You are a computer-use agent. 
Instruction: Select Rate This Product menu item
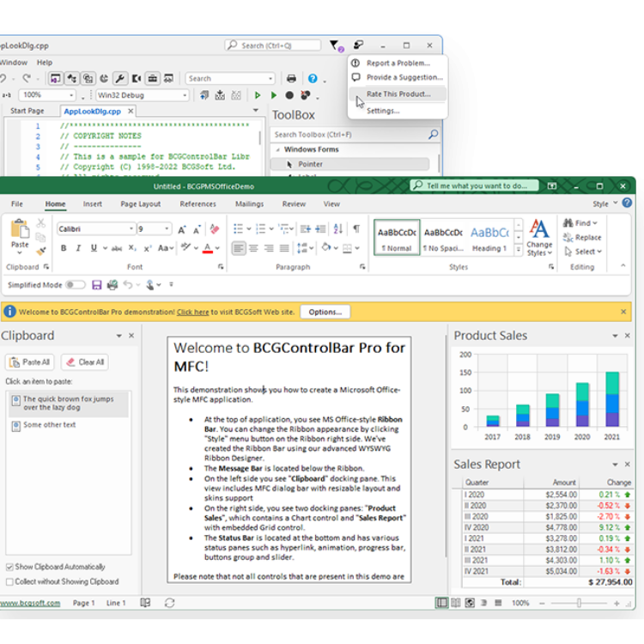coord(398,94)
